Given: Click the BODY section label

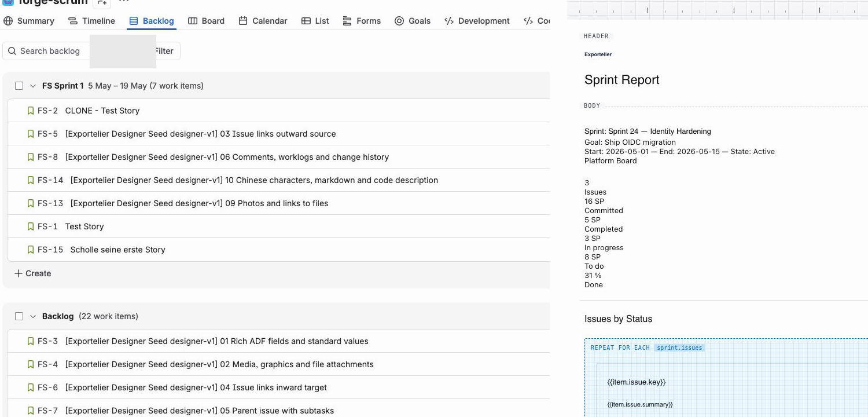Looking at the screenshot, I should [x=592, y=105].
